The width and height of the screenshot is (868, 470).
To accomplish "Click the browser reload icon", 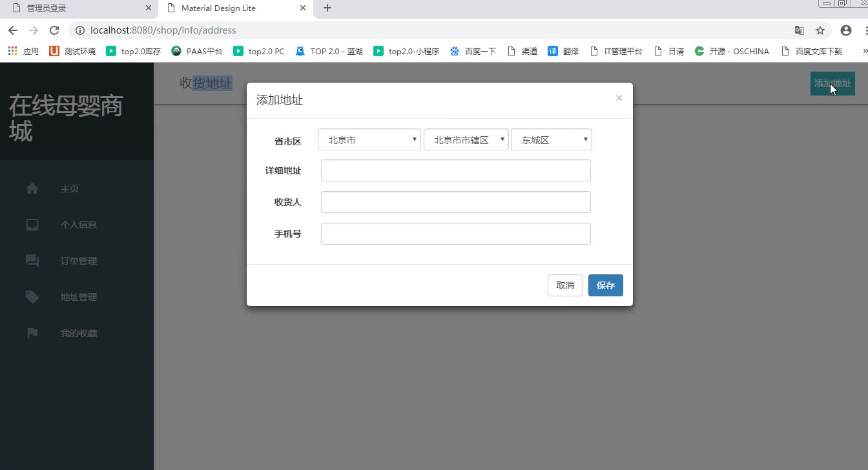I will point(54,30).
